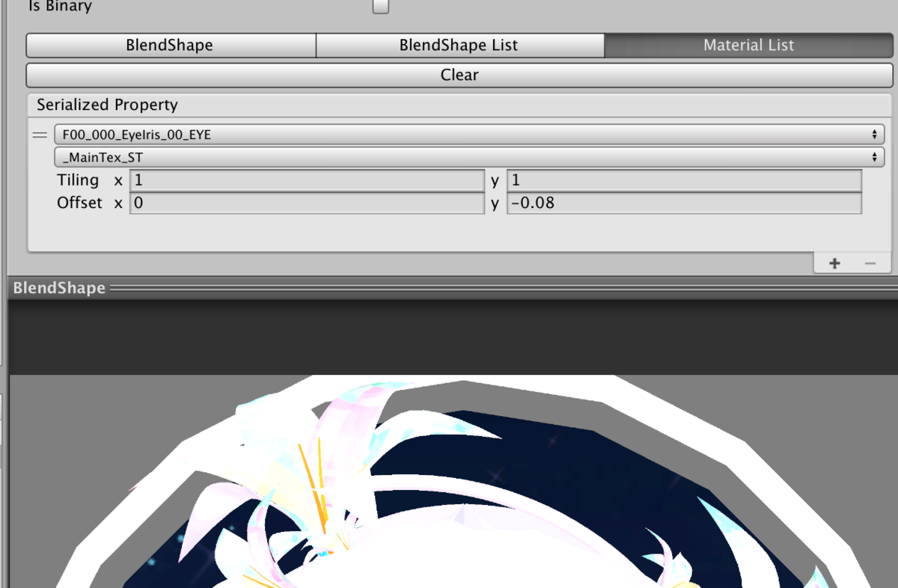Click the Offset x input field
The width and height of the screenshot is (898, 588).
pos(307,203)
